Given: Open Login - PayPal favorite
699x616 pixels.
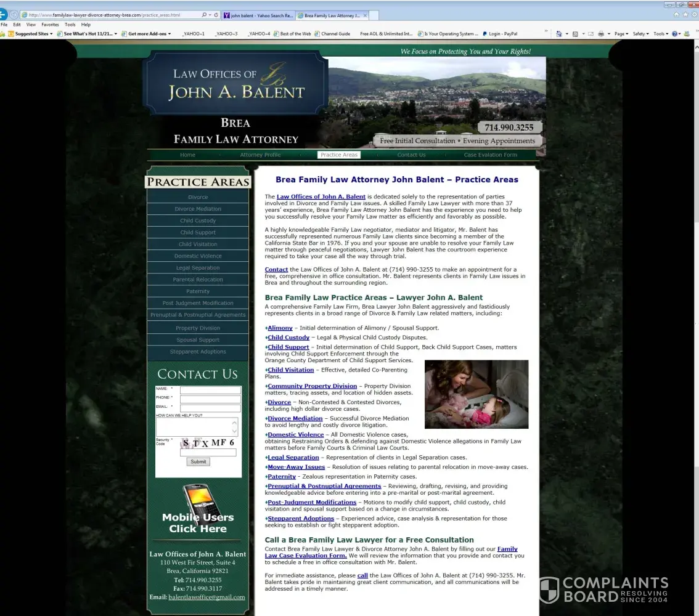Looking at the screenshot, I should coord(499,34).
